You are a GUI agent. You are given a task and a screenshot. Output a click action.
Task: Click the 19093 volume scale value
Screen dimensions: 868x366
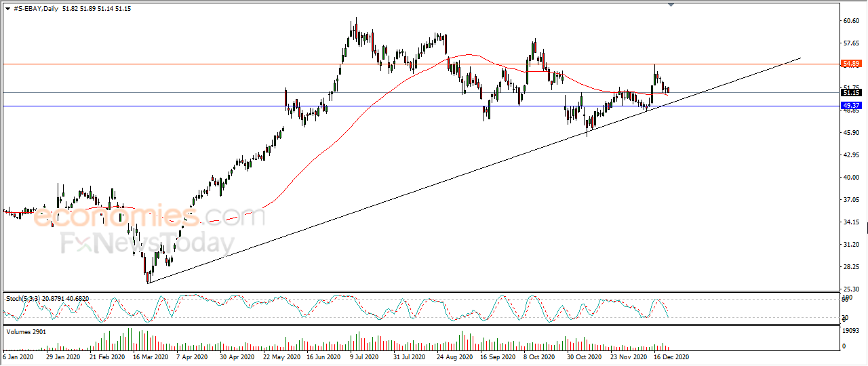[851, 331]
